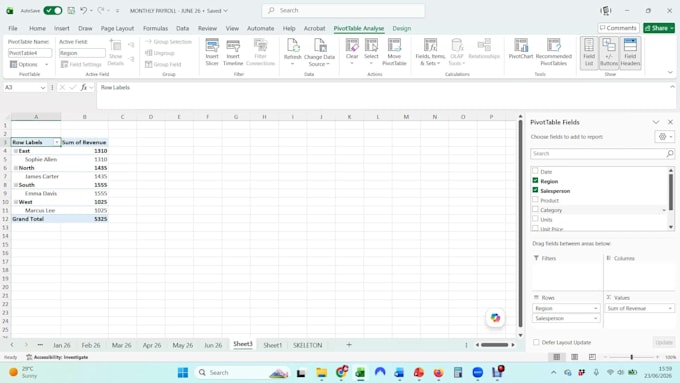Screen dimensions: 680x383
Task: Switch to Page Layout view in status bar
Action: [x=574, y=357]
